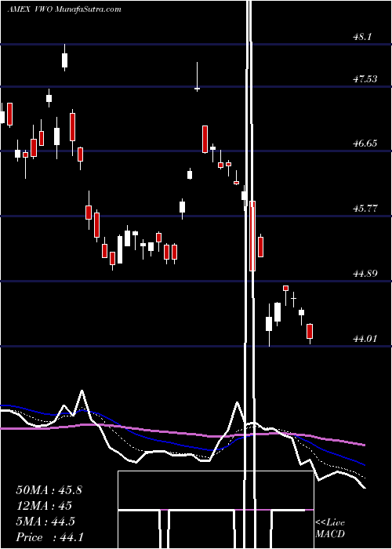Click the 47.53 price level label
The image size is (392, 549).
[x=365, y=79]
